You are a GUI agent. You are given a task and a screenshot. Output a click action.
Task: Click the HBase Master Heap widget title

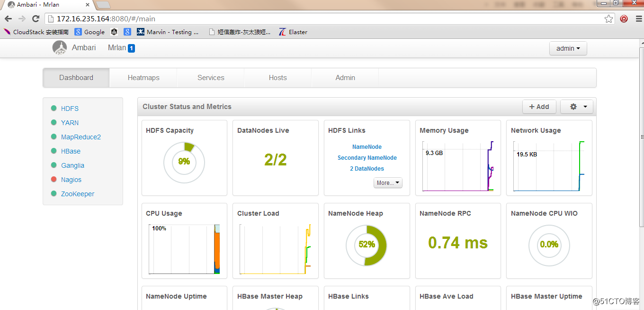(270, 296)
